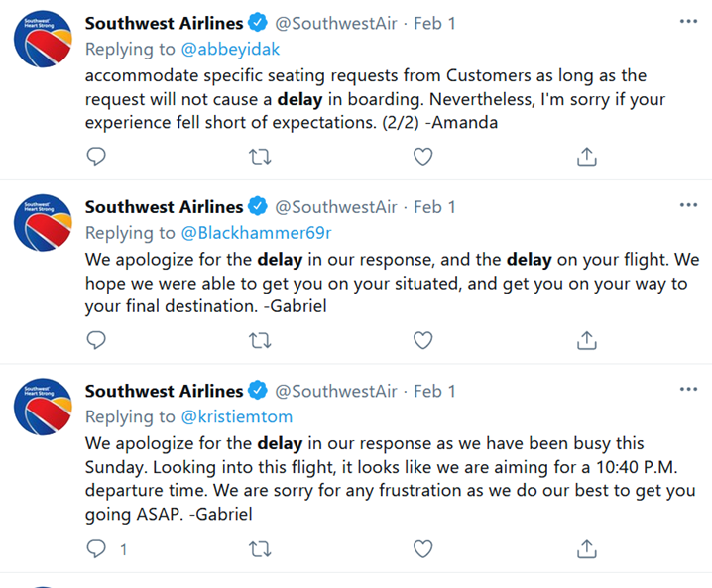
Task: Like the tweet replying to @Blackhammer69r
Action: tap(422, 340)
